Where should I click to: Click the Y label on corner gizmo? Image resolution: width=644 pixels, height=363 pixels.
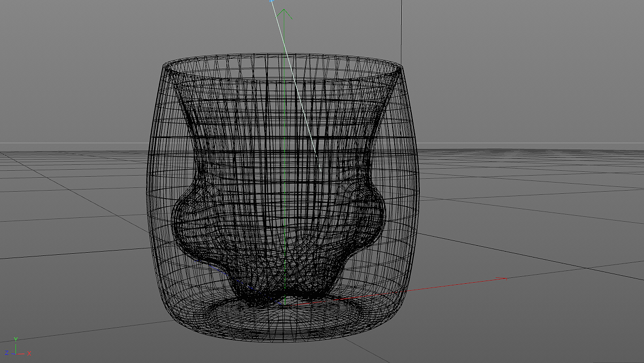tap(16, 339)
